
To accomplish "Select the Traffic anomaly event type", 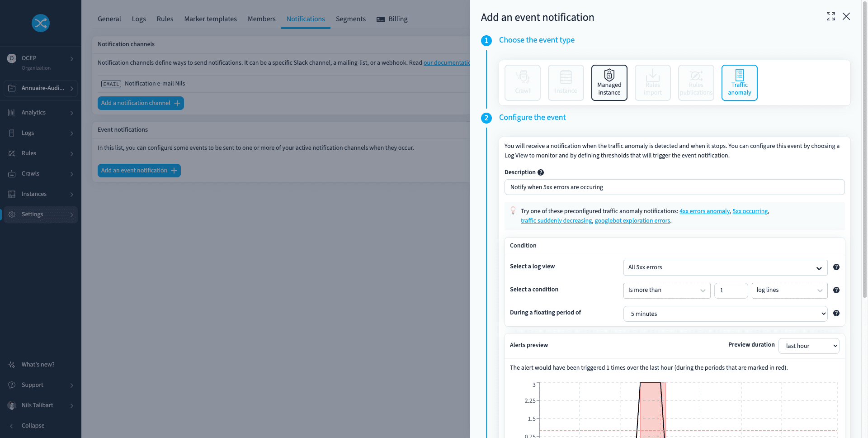I will pyautogui.click(x=739, y=83).
